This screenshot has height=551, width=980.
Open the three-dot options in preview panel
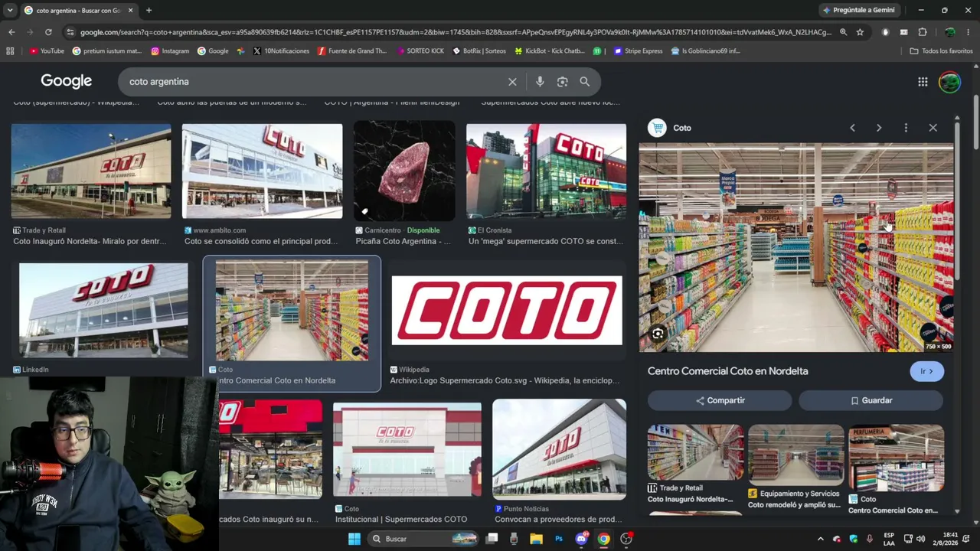point(906,128)
